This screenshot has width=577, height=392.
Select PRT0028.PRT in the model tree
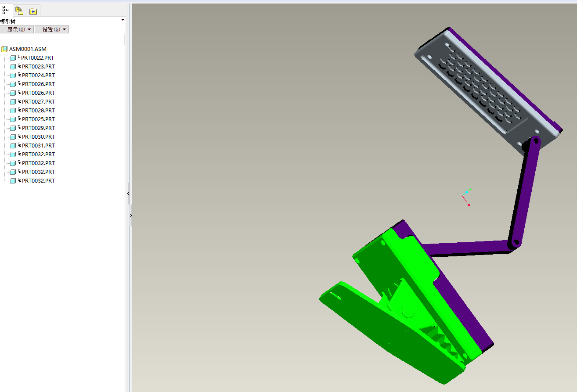[x=38, y=111]
